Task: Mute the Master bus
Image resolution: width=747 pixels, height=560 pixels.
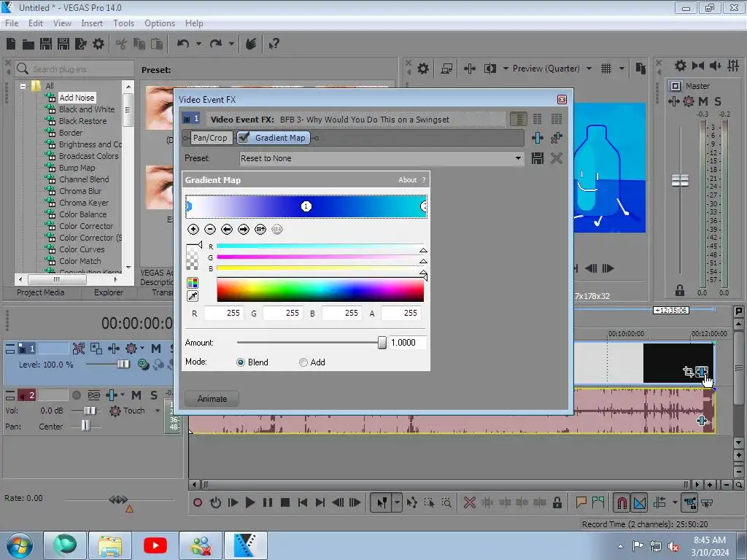Action: (x=703, y=101)
